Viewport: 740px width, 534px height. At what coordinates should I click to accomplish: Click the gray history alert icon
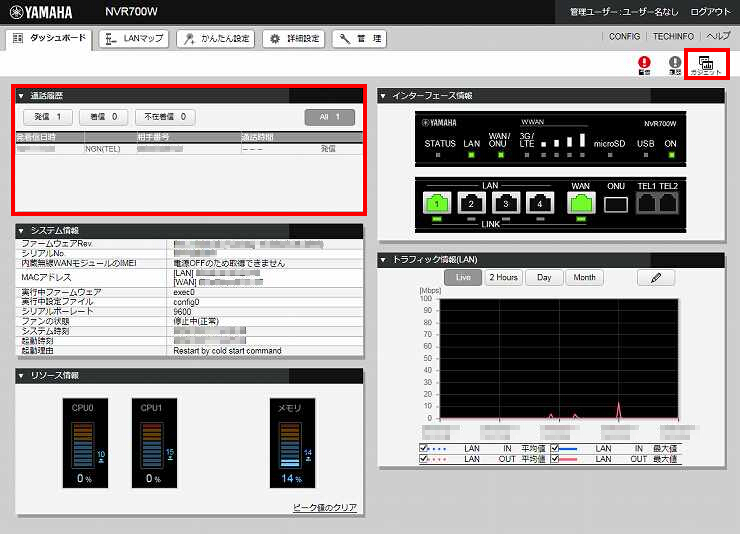675,65
